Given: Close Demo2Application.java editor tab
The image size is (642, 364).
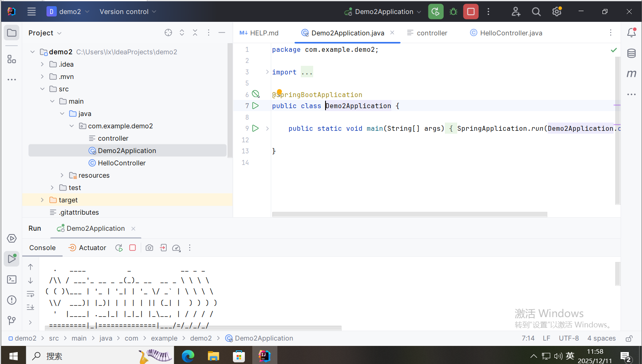Looking at the screenshot, I should (x=392, y=32).
